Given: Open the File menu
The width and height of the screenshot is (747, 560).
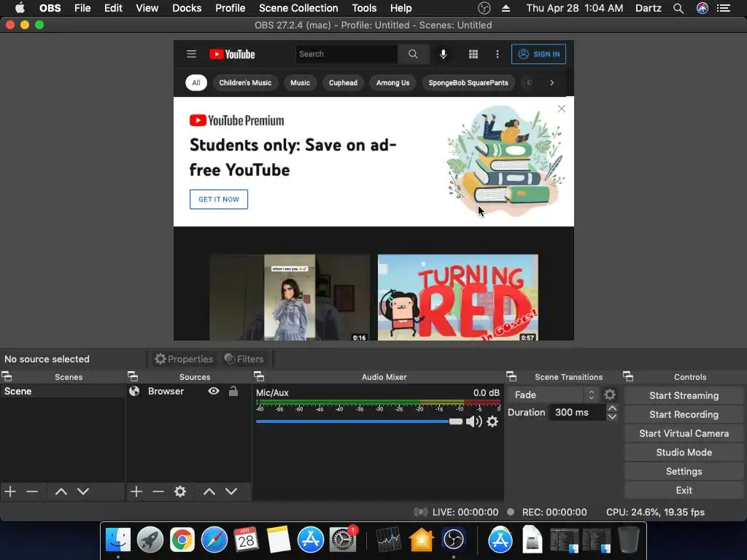Looking at the screenshot, I should pos(82,8).
